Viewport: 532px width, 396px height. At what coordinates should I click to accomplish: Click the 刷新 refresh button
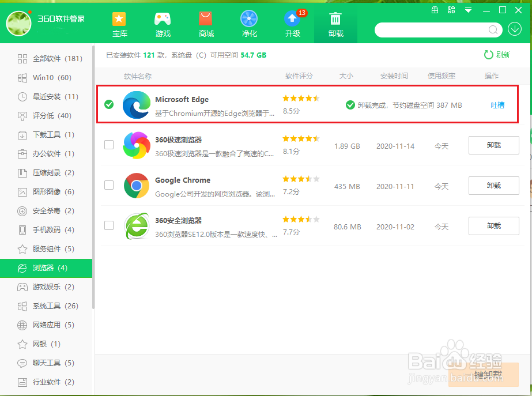pyautogui.click(x=497, y=55)
